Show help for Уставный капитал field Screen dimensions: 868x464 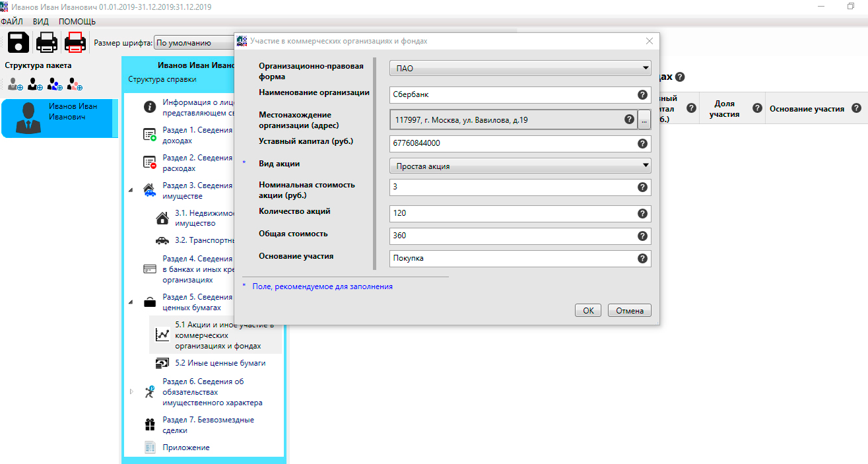tap(642, 143)
